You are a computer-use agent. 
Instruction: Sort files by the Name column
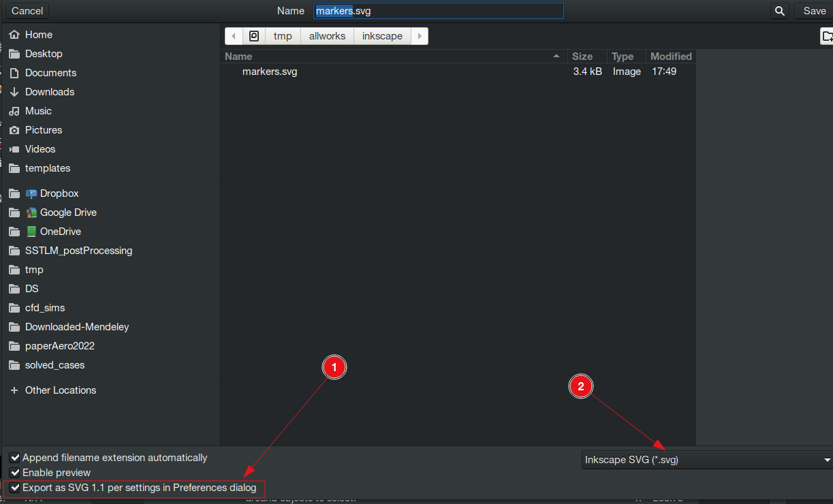coord(394,57)
